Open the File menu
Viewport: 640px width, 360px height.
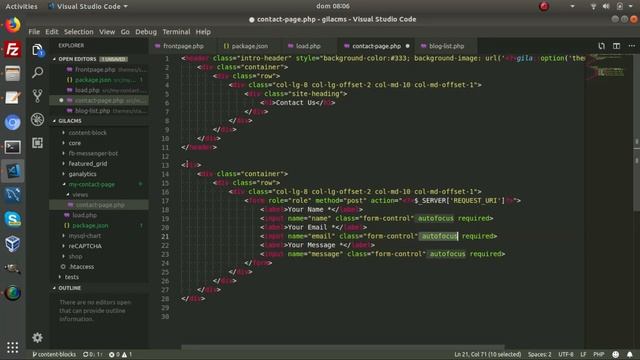tap(34, 32)
